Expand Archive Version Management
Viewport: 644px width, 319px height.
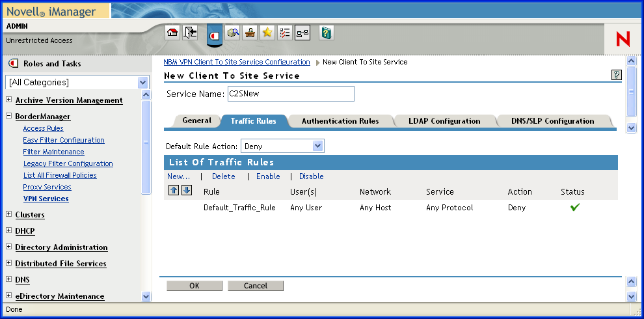pos(8,100)
